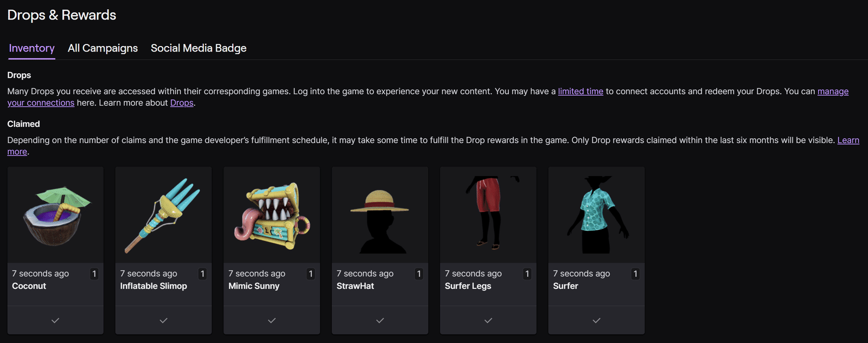
Task: Click the Coconut drop image
Action: (55, 215)
